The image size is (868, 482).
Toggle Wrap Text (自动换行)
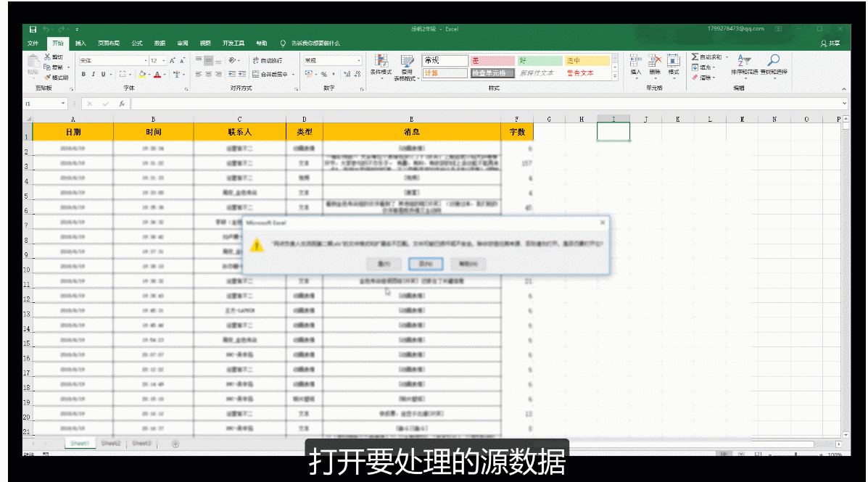pos(268,60)
